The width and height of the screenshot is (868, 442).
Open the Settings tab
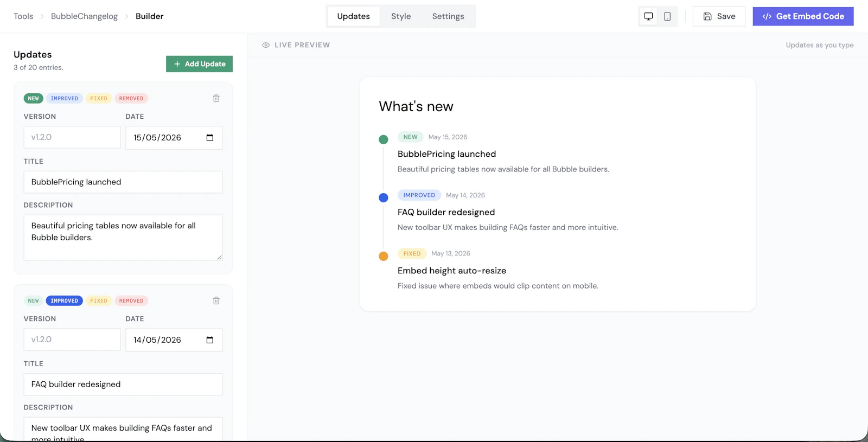448,16
